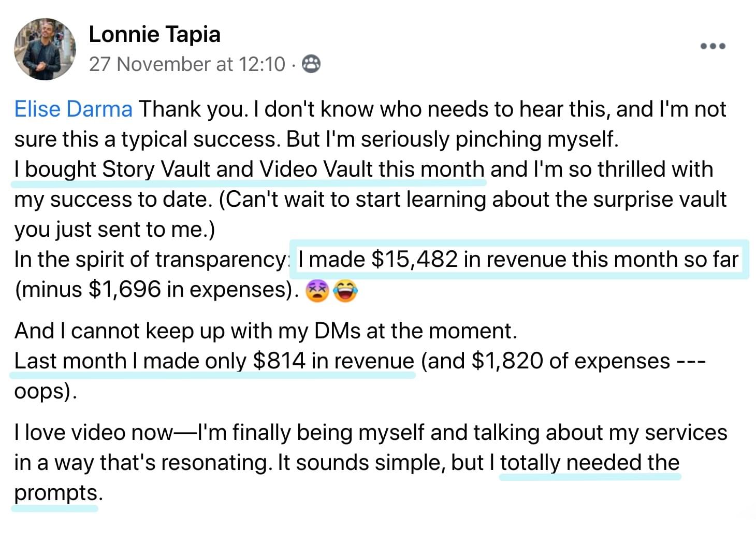Select the highlighted $15,482 revenue box

(519, 259)
